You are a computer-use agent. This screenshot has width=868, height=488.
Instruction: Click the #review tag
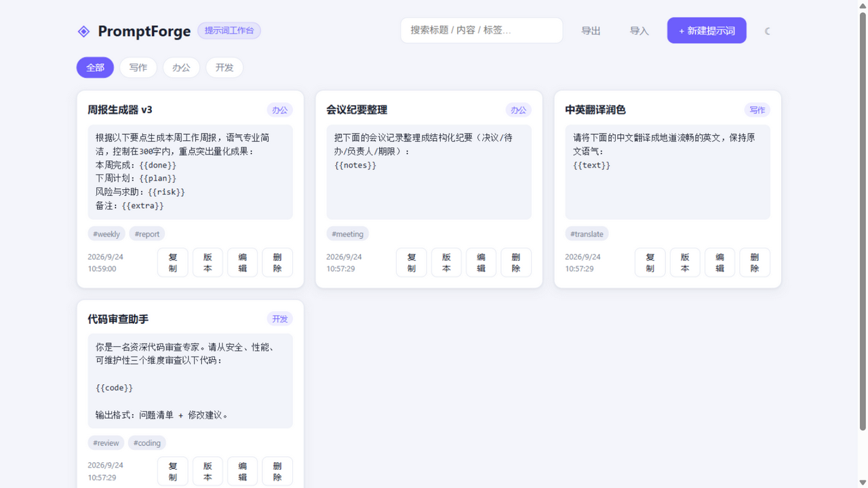coord(106,443)
